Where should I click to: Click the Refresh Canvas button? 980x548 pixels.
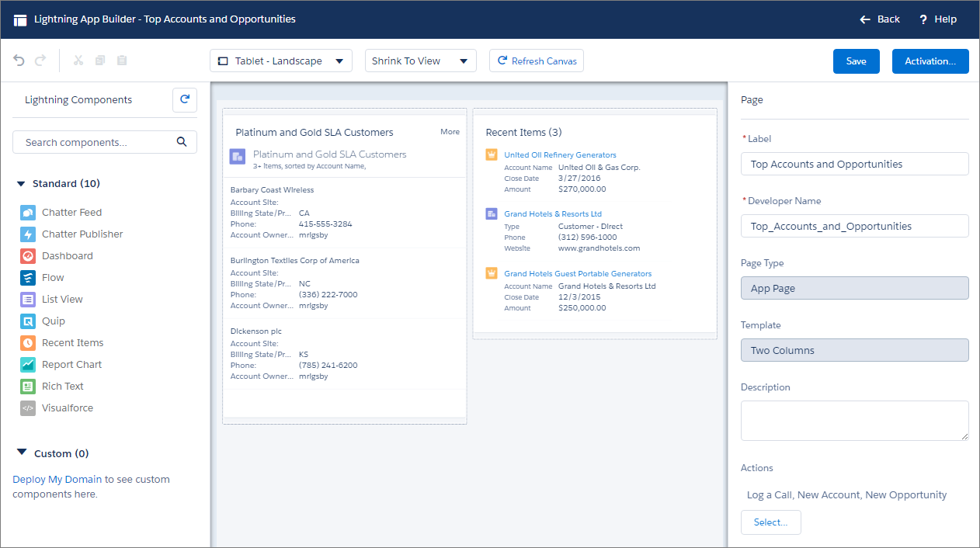tap(537, 61)
